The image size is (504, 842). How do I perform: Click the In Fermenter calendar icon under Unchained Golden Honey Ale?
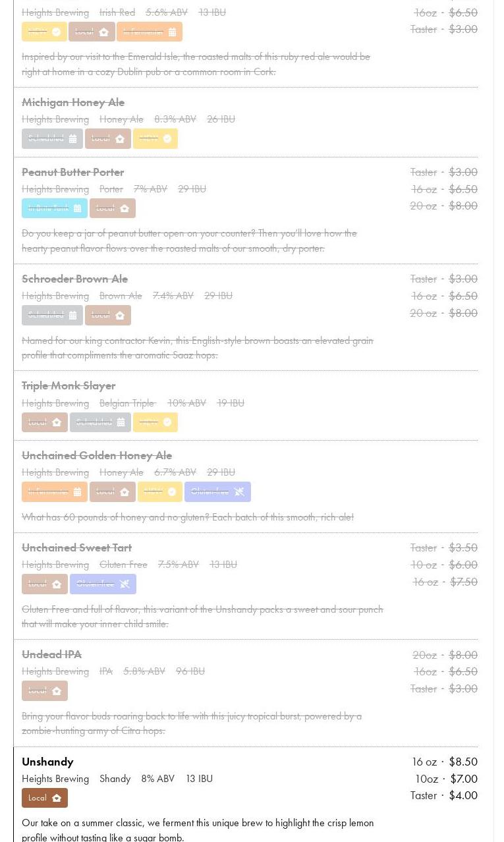coord(78,491)
